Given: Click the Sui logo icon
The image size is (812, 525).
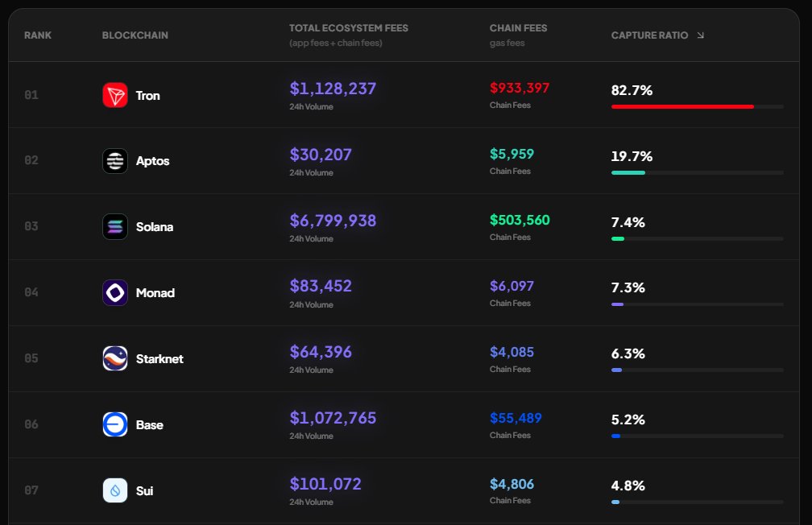Looking at the screenshot, I should click(x=115, y=490).
